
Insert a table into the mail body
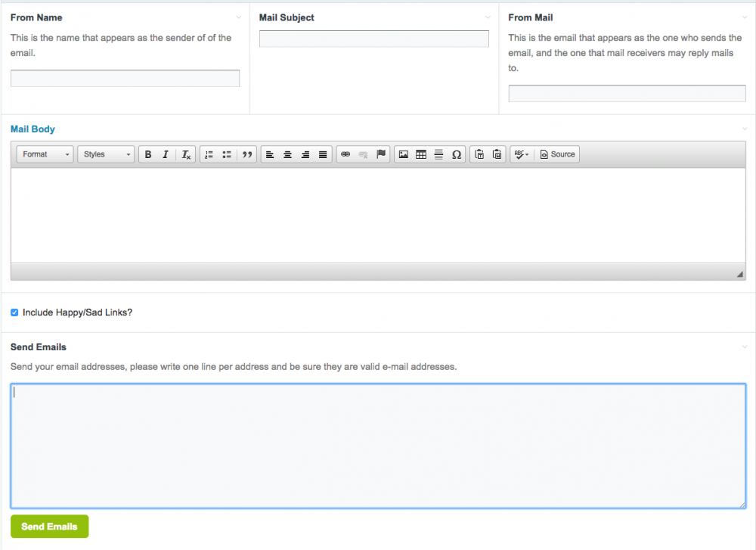(421, 154)
